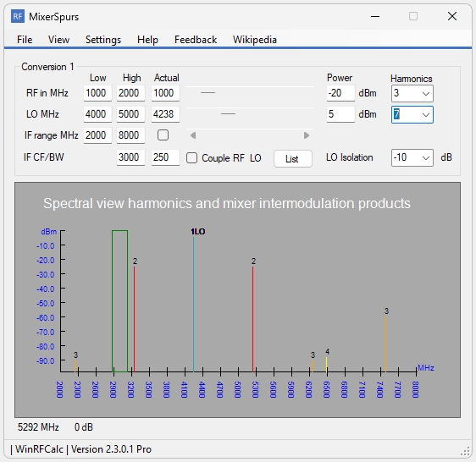Click the LO power dBm field

click(340, 114)
